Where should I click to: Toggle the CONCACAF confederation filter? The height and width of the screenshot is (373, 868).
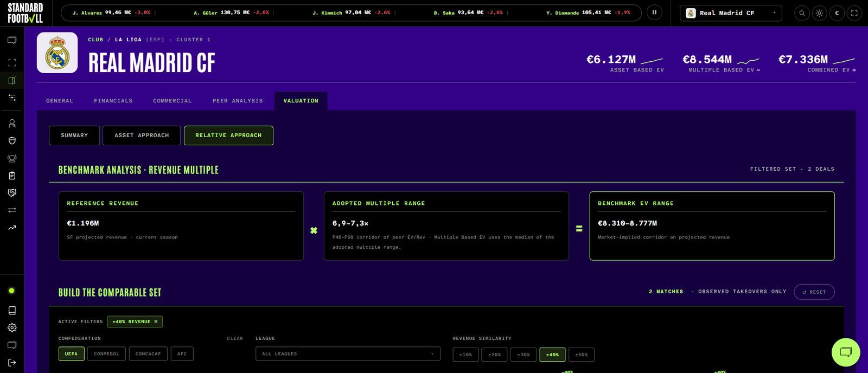pos(148,354)
